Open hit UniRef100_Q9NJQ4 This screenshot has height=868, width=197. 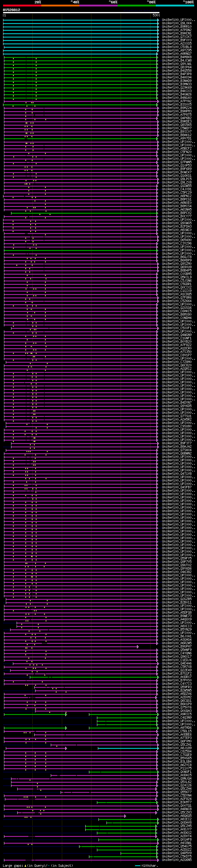176,778
